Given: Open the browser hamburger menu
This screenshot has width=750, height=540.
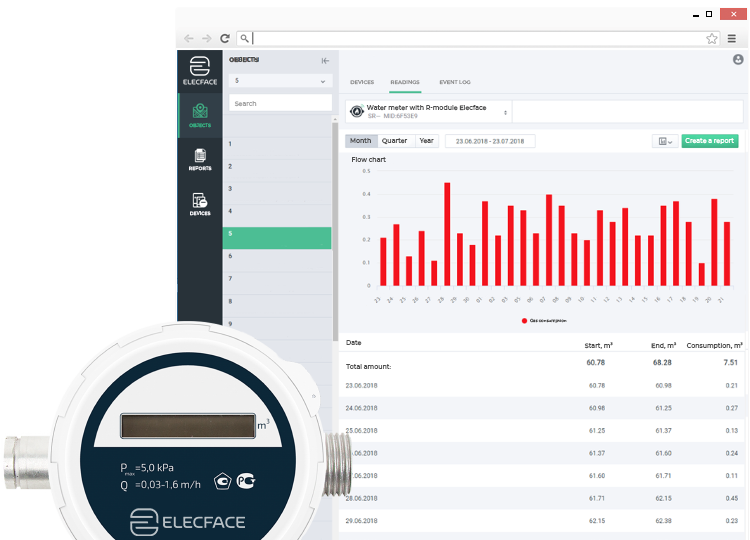Looking at the screenshot, I should [x=732, y=39].
